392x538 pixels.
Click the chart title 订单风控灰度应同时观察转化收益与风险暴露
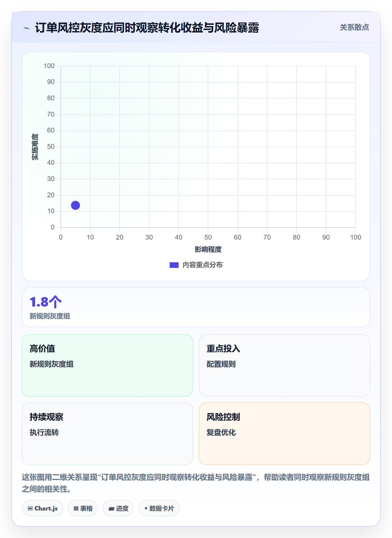(x=147, y=28)
